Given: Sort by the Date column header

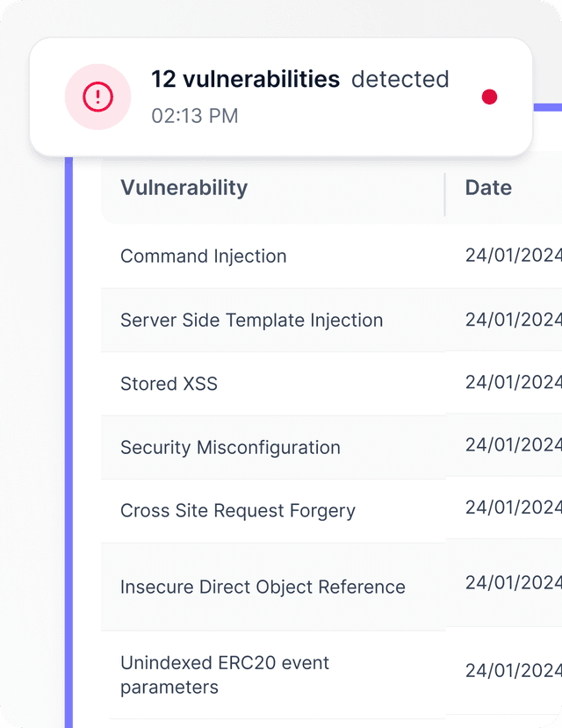Looking at the screenshot, I should (x=488, y=187).
